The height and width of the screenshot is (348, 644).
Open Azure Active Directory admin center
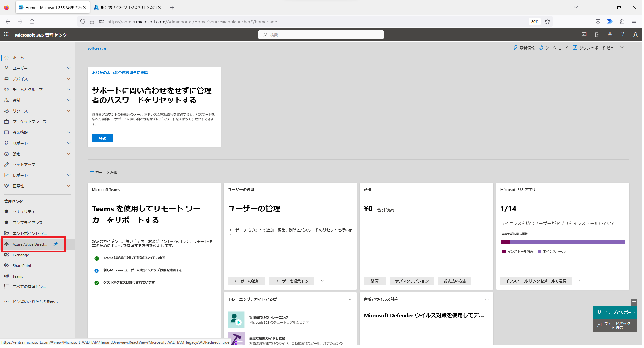click(x=30, y=244)
